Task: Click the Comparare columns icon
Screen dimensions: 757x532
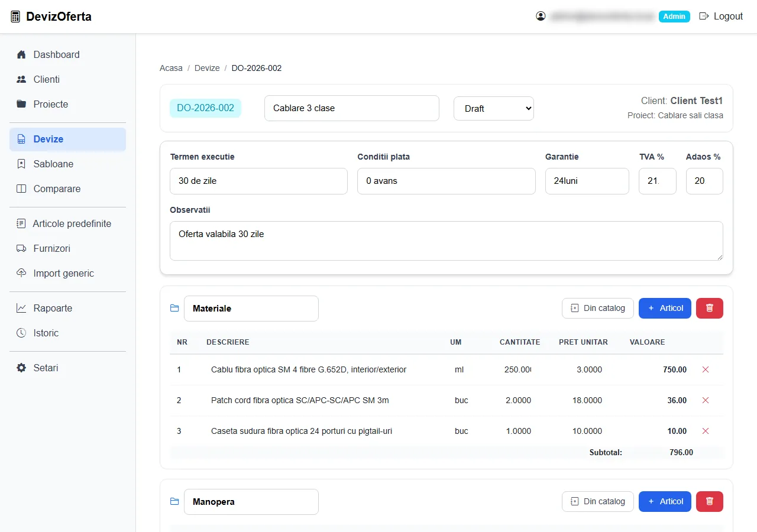Action: 21,189
